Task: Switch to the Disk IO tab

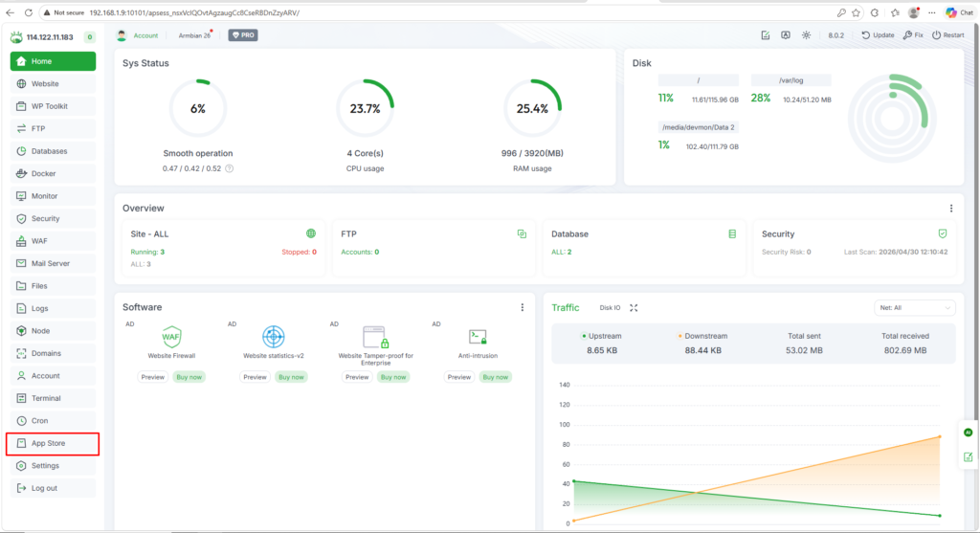Action: (610, 307)
